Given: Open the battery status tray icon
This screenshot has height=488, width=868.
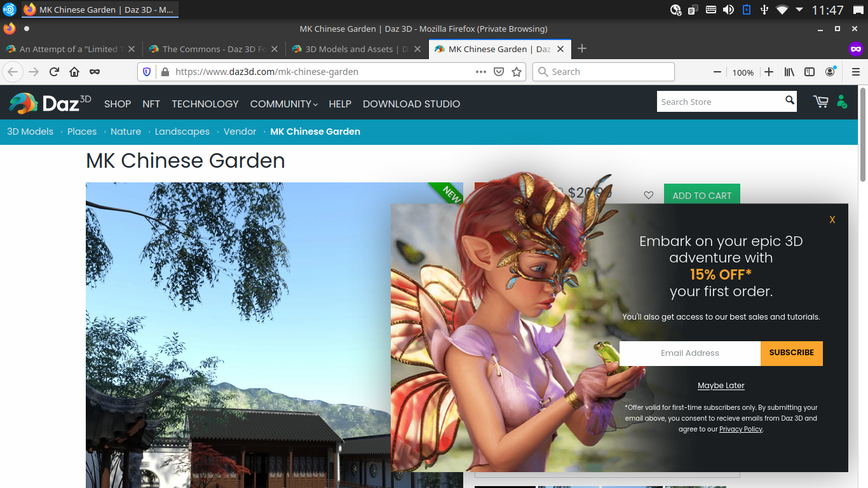Looking at the screenshot, I should click(x=747, y=10).
